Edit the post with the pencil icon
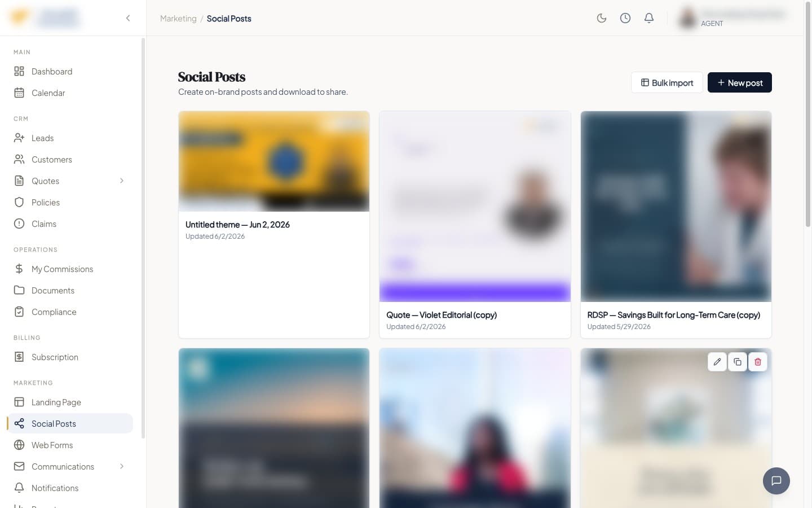Image resolution: width=812 pixels, height=508 pixels. click(717, 362)
